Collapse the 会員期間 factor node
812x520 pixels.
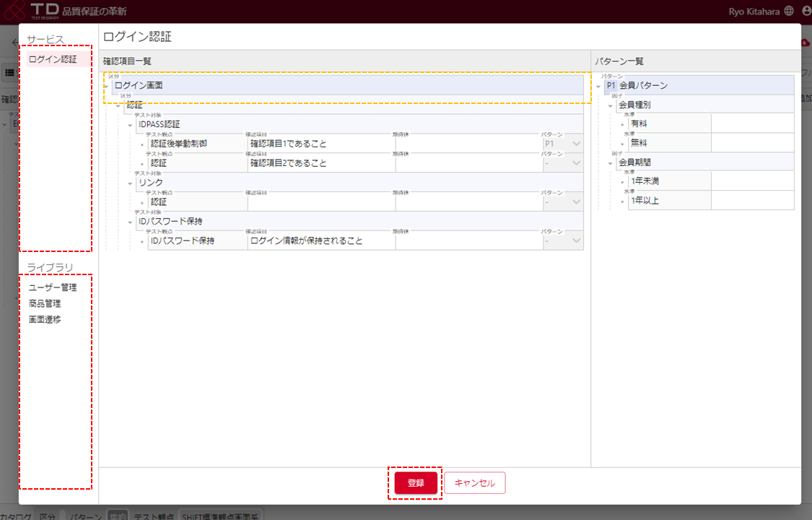611,163
